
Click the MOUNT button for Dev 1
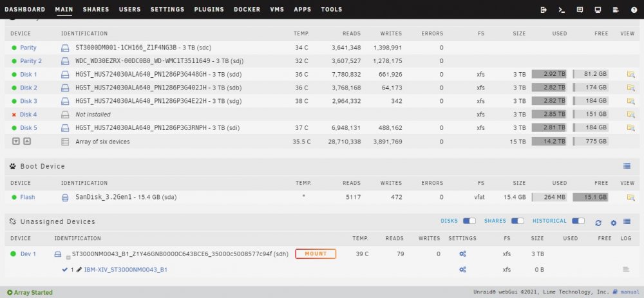pos(316,254)
